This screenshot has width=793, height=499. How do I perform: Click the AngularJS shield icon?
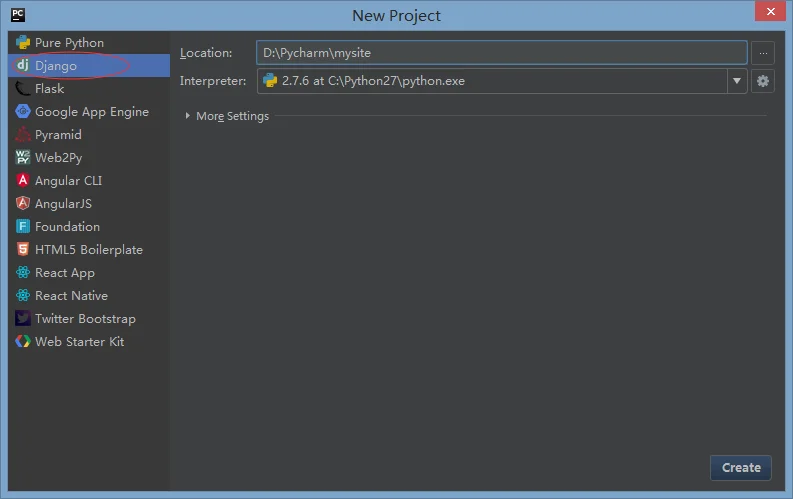click(23, 203)
